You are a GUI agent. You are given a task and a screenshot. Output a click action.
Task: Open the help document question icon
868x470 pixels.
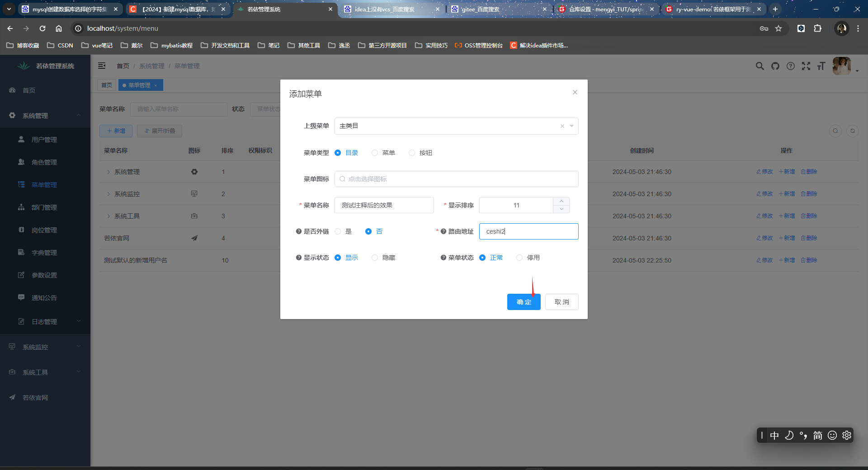[x=791, y=66]
